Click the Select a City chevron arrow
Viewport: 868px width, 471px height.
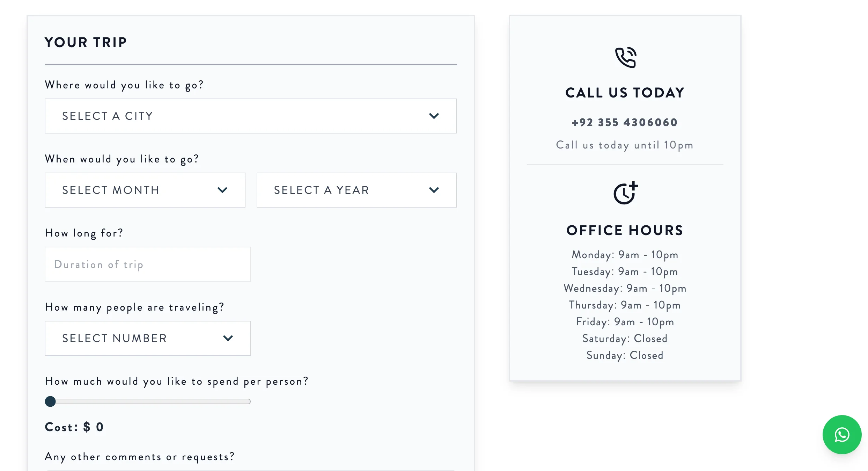pyautogui.click(x=434, y=116)
